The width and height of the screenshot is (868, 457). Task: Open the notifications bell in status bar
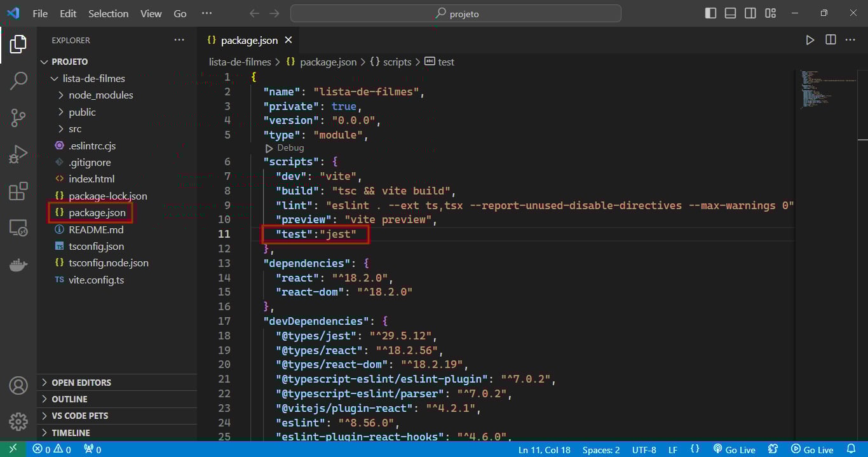pyautogui.click(x=851, y=449)
